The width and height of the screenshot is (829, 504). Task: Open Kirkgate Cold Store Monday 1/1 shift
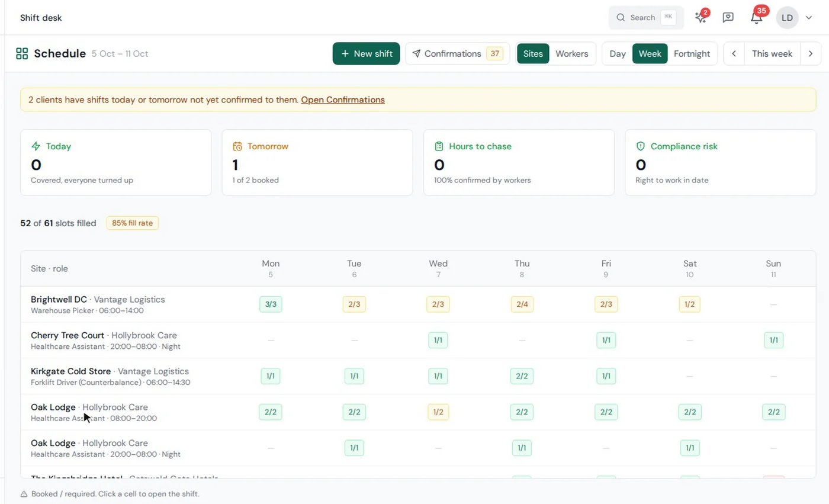tap(271, 376)
